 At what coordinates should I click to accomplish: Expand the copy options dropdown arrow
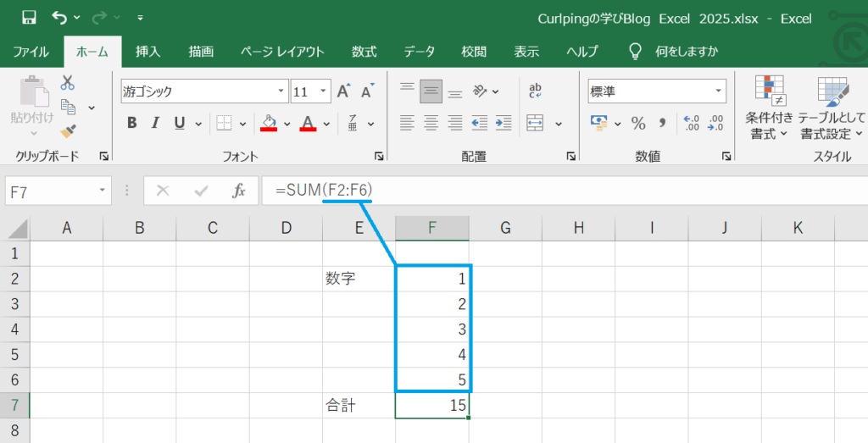tap(92, 108)
